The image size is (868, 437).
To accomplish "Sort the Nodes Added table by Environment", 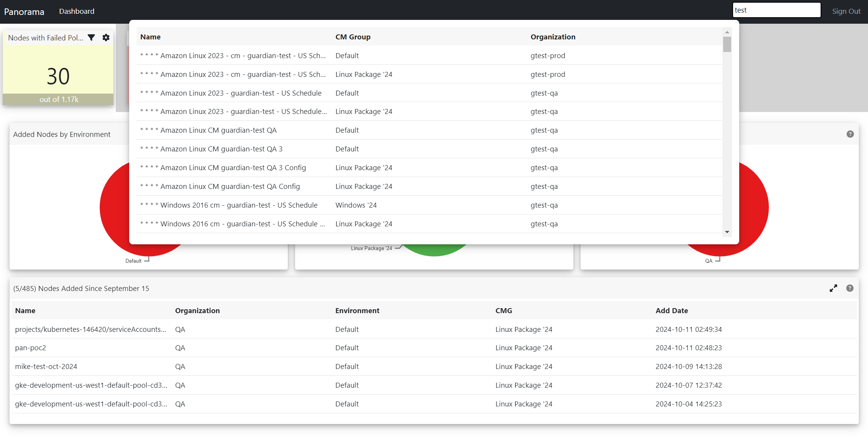I will point(357,311).
